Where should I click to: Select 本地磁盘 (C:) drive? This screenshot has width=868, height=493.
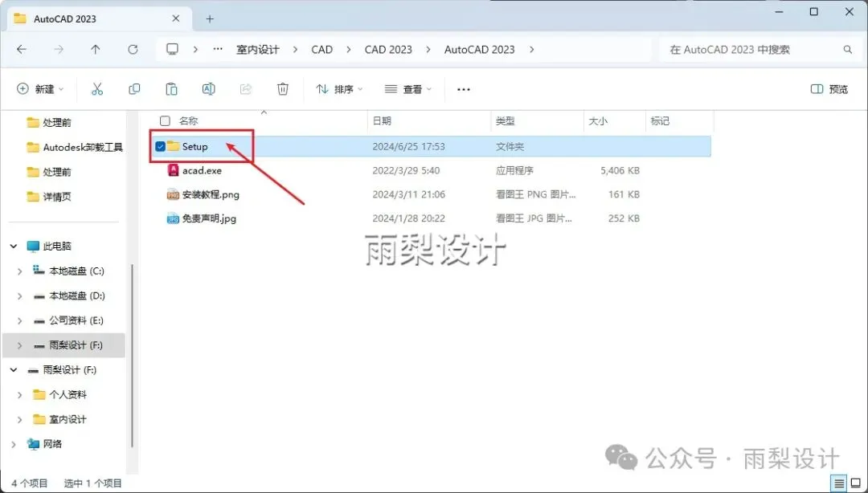click(68, 271)
